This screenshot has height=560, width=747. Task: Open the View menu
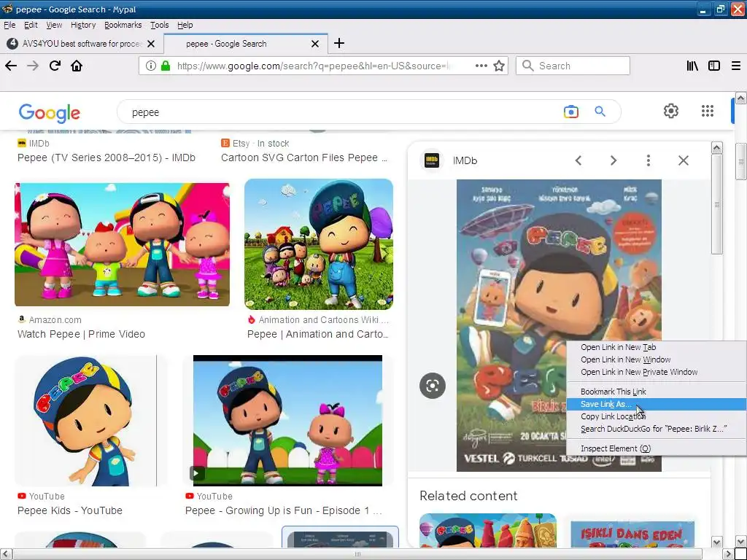pos(54,25)
